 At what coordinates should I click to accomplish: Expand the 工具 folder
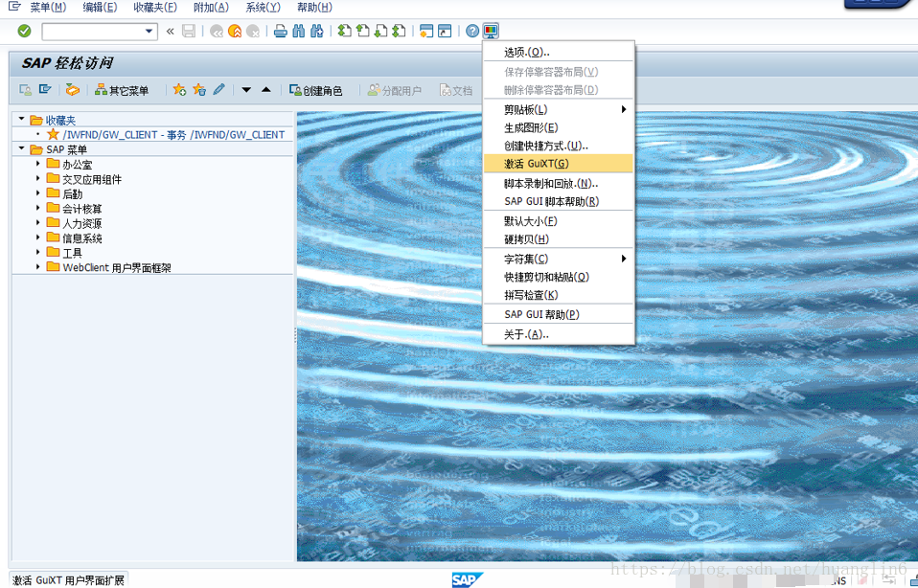click(38, 252)
